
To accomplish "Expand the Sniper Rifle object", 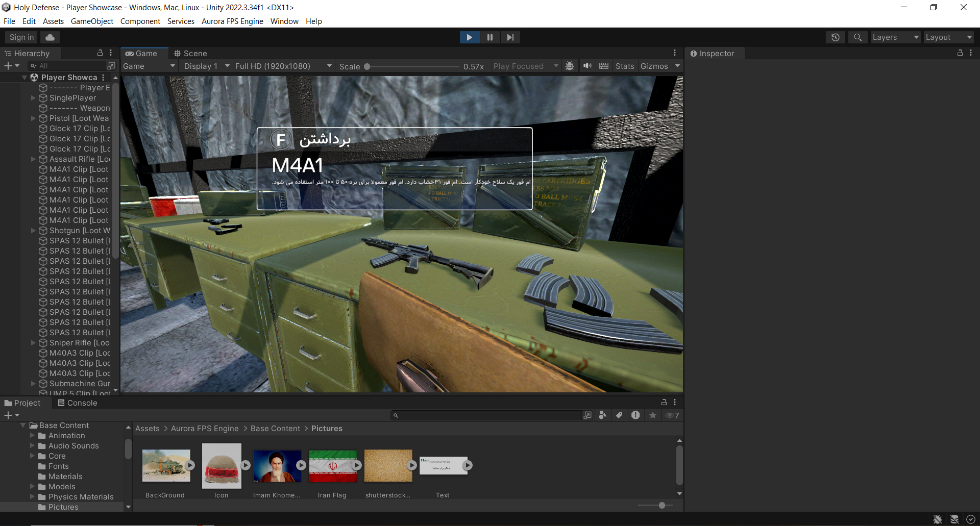I will tap(34, 343).
